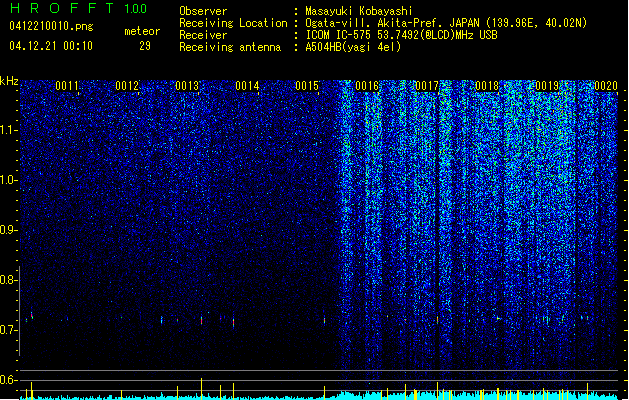Click the meteor count value 29
Screen dimensions: 629x400
(x=145, y=46)
